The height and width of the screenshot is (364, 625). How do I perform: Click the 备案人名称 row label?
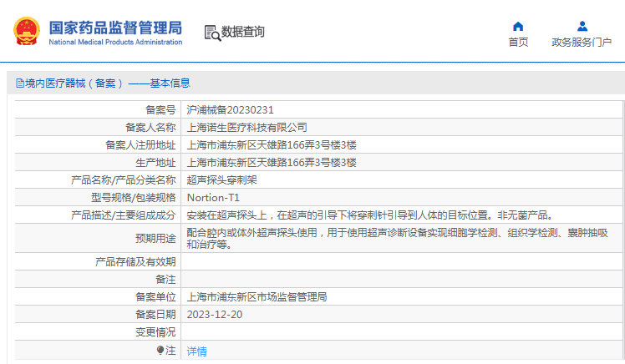point(150,128)
